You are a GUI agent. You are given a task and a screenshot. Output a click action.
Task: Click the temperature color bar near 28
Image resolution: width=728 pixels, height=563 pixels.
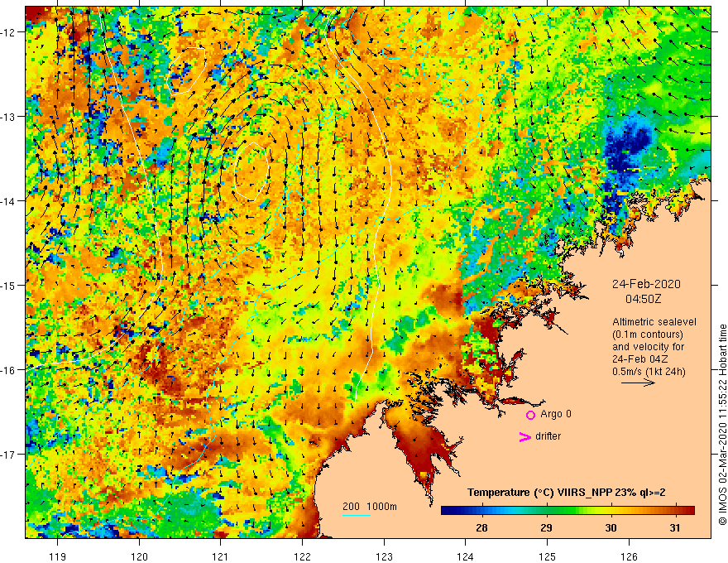482,511
